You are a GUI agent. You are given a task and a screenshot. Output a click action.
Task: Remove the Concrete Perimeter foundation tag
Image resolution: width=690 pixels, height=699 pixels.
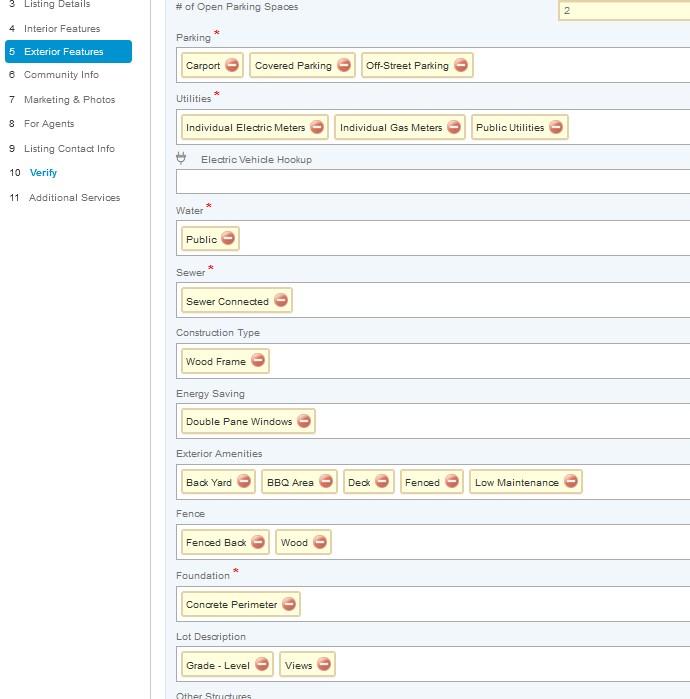click(x=289, y=604)
